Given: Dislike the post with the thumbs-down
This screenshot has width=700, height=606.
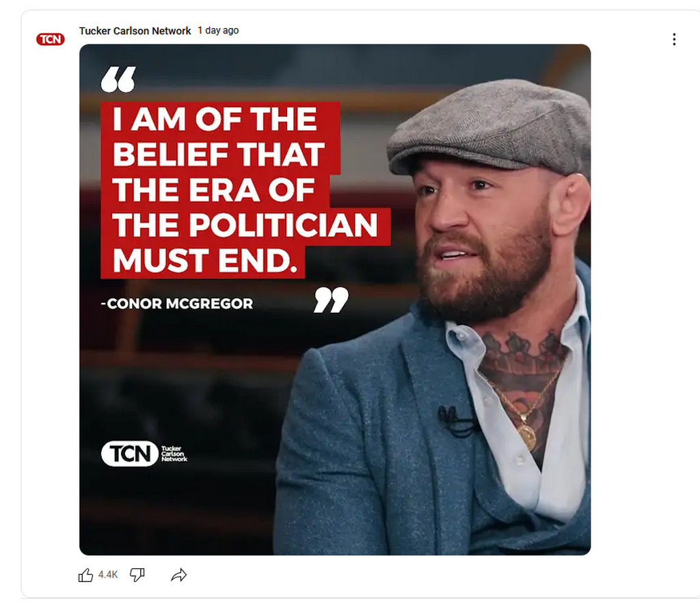Looking at the screenshot, I should 137,575.
